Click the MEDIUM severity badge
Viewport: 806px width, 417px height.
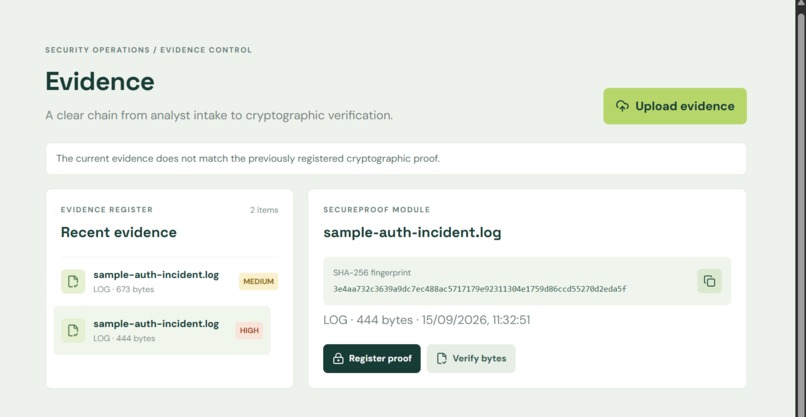[258, 281]
